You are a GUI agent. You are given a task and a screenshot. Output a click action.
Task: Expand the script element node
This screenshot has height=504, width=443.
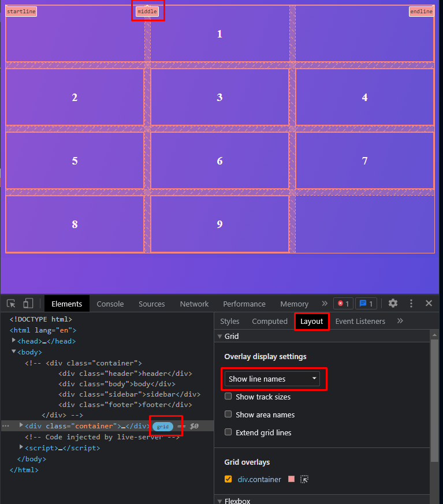pos(21,447)
